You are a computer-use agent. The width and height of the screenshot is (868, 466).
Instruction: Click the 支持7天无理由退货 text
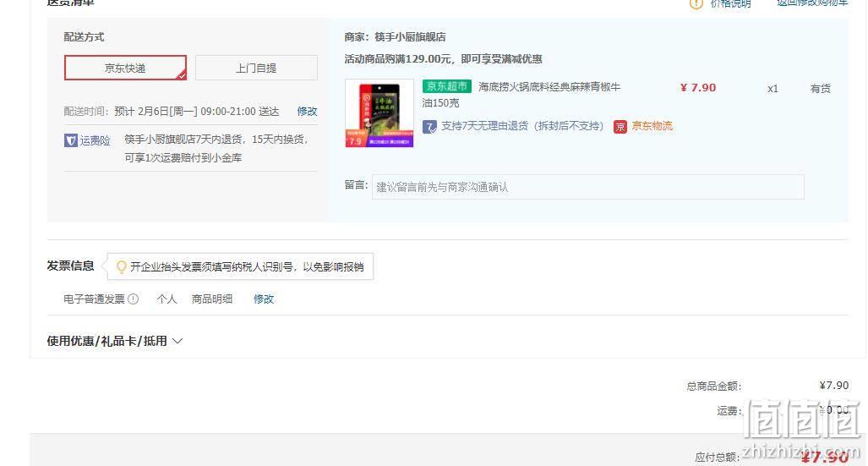click(x=522, y=126)
